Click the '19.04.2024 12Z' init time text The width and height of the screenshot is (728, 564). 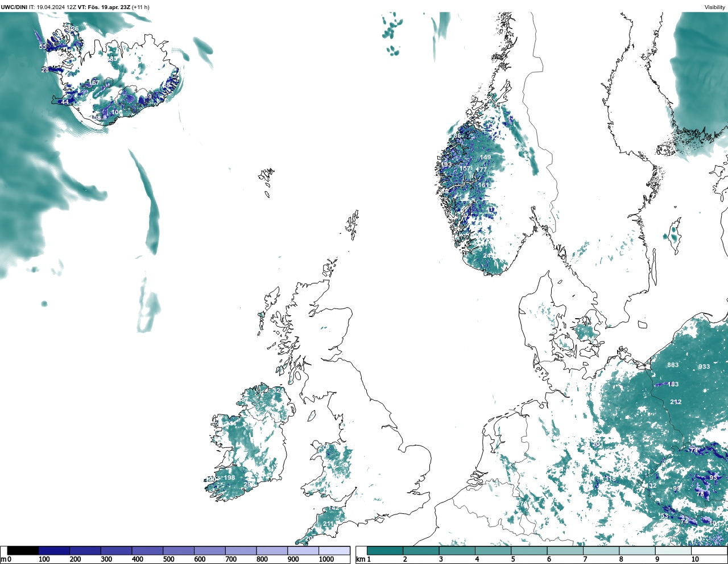click(x=56, y=7)
